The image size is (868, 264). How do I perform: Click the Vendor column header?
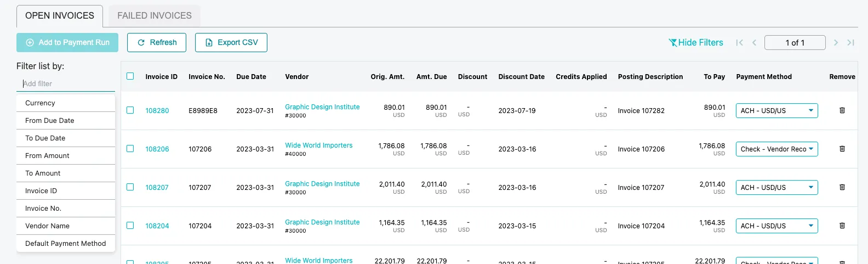point(297,77)
